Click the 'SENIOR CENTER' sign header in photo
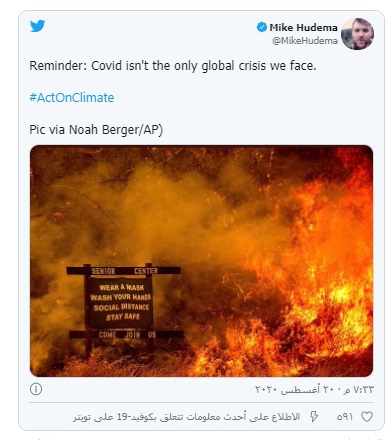The height and width of the screenshot is (440, 392). [x=124, y=271]
